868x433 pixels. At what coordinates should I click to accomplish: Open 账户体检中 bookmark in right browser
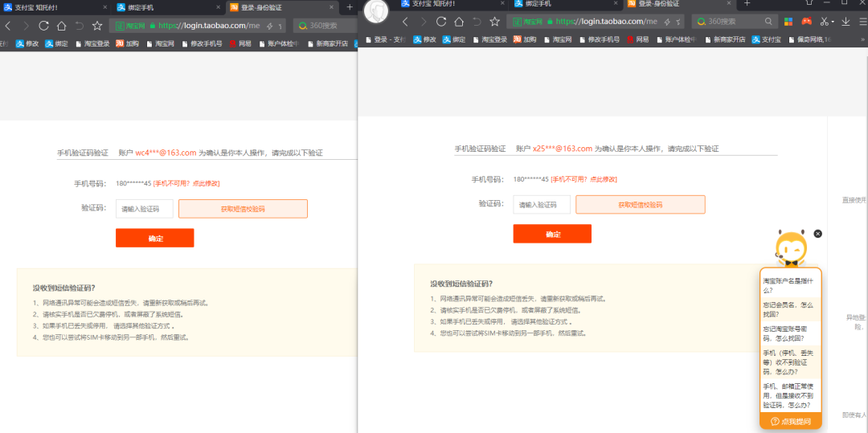pyautogui.click(x=677, y=40)
